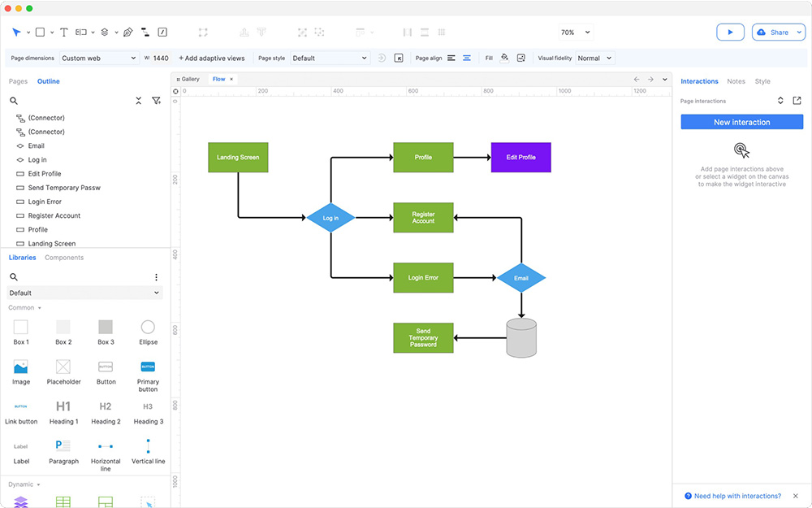Expand the Visual fidelity Normal dropdown

point(594,58)
